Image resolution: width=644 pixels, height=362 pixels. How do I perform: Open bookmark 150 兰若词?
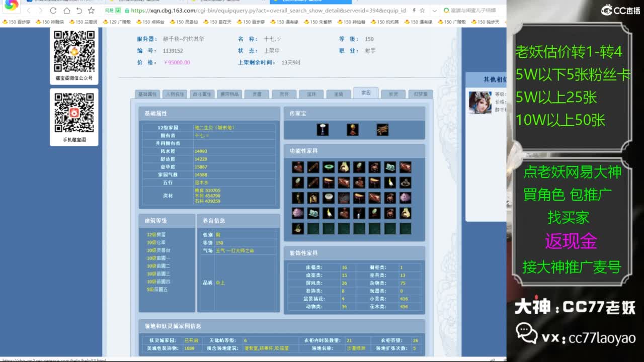pyautogui.click(x=83, y=22)
